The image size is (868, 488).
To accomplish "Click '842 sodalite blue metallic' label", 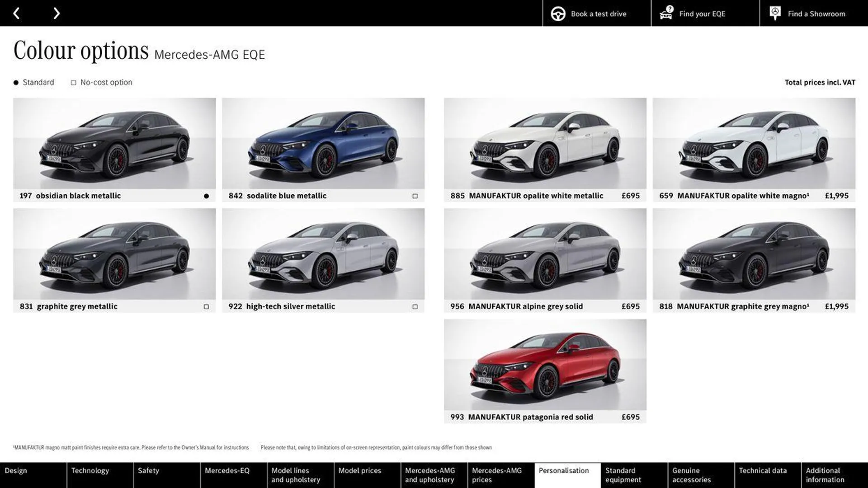I will click(278, 196).
